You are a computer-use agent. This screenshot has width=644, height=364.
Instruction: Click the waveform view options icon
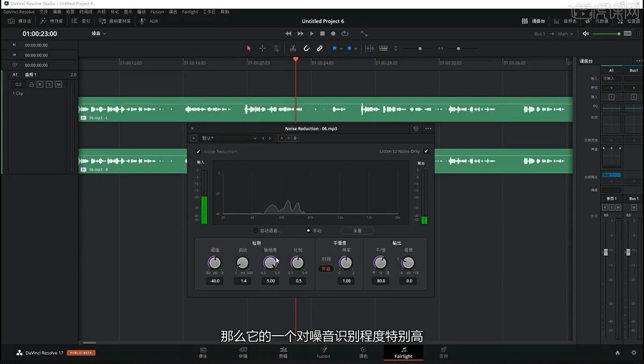[x=369, y=48]
